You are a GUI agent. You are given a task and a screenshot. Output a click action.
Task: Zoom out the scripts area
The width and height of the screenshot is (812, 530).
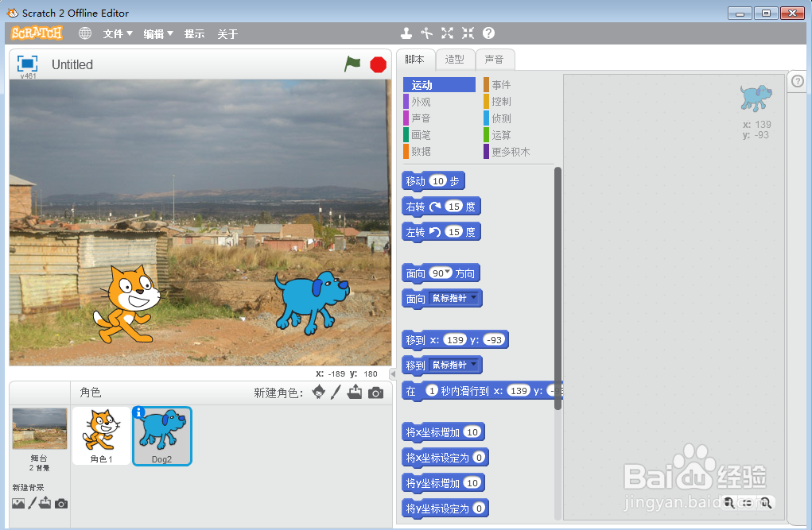729,502
